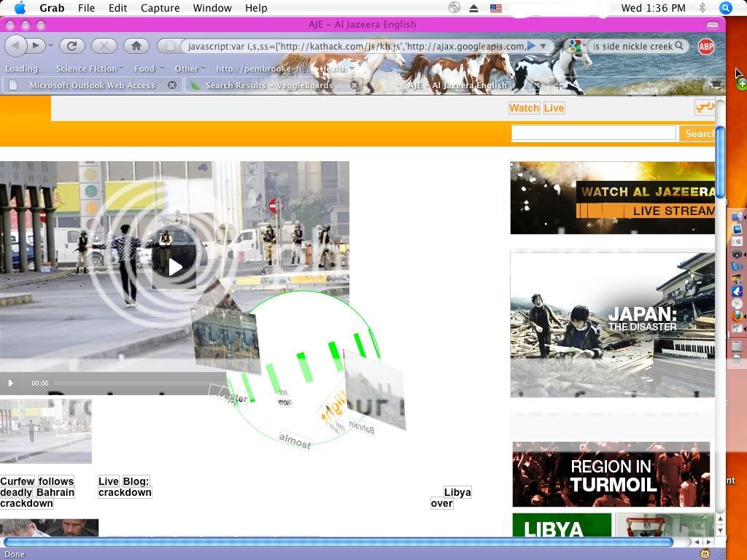
Task: Open Dashboard from the Dock
Action: 737,253
